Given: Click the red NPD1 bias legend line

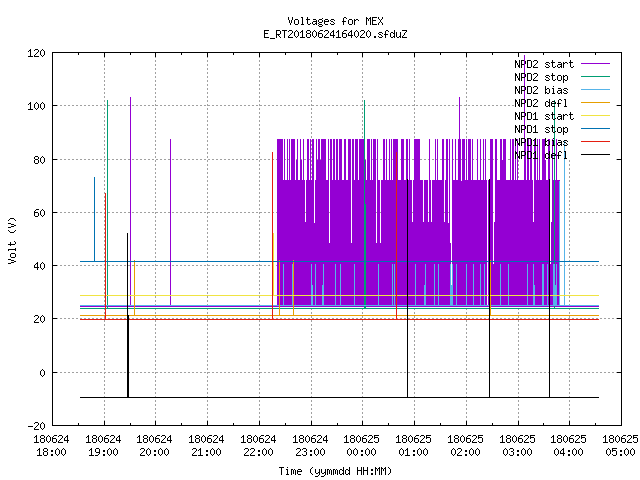Looking at the screenshot, I should click(x=595, y=142).
